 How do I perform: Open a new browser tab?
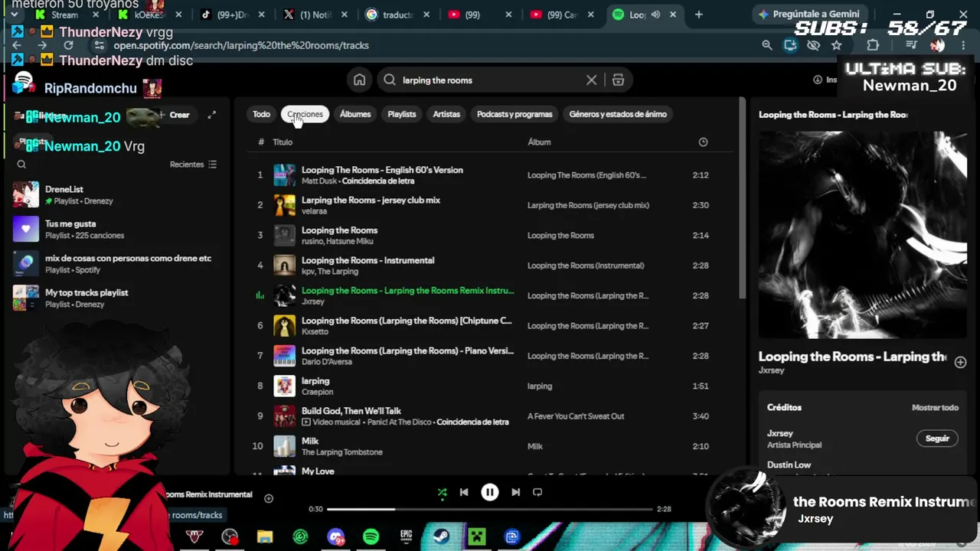click(698, 15)
